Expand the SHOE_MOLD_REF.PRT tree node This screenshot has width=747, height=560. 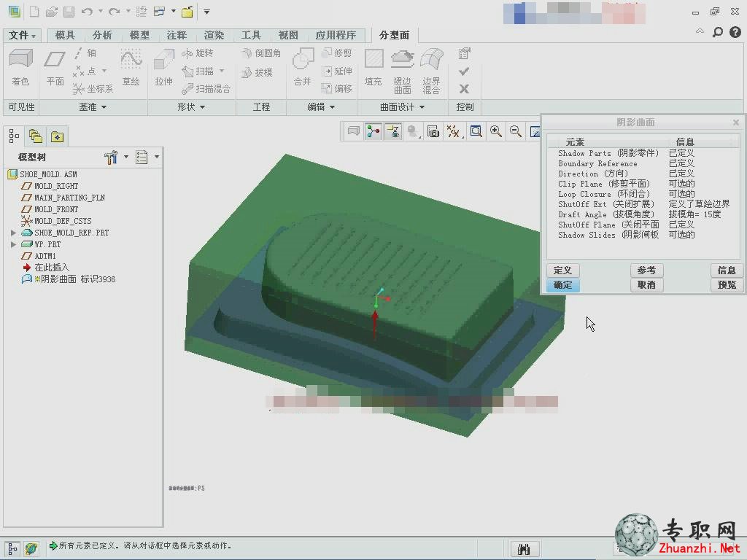click(x=13, y=233)
